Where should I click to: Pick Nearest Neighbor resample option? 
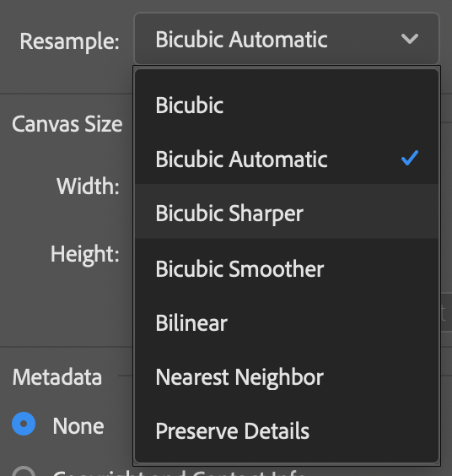click(x=287, y=377)
